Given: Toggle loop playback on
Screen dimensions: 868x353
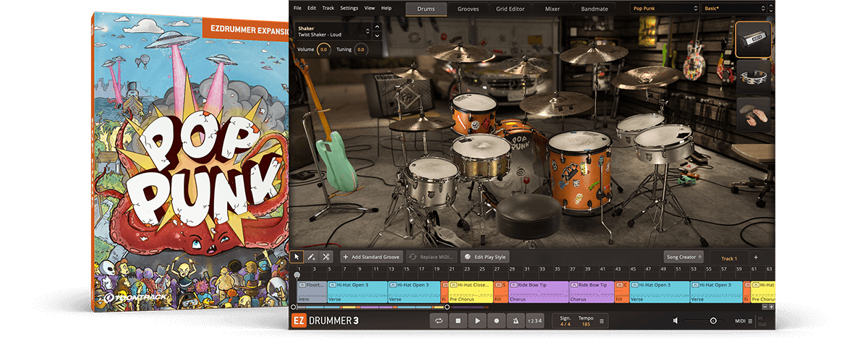Looking at the screenshot, I should pyautogui.click(x=438, y=320).
